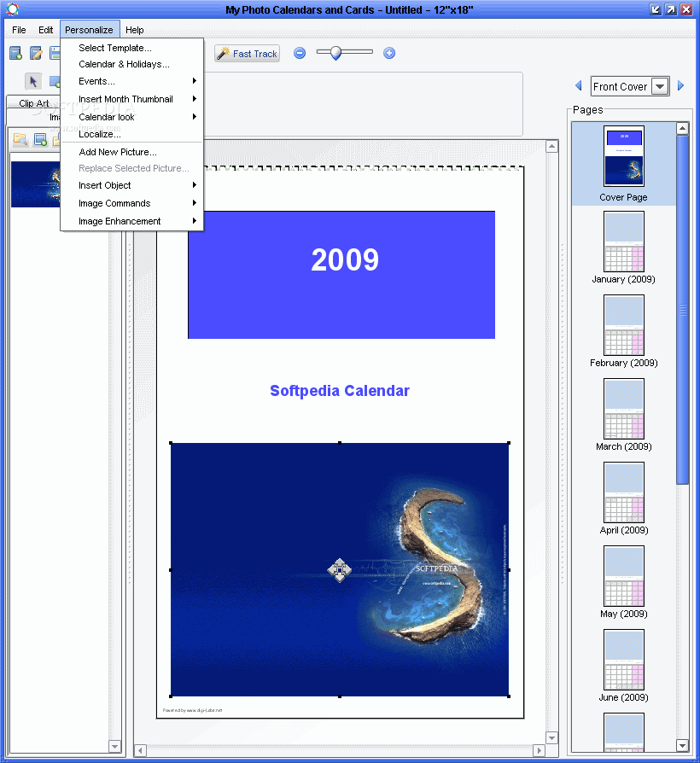Click canvas vertical scroll down arrow
This screenshot has width=700, height=763.
click(551, 737)
